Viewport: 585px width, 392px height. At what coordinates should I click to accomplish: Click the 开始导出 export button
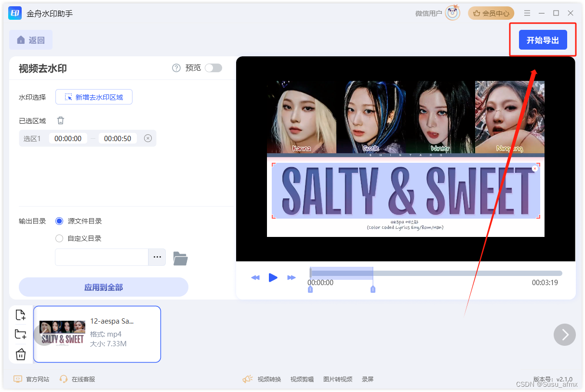[543, 40]
